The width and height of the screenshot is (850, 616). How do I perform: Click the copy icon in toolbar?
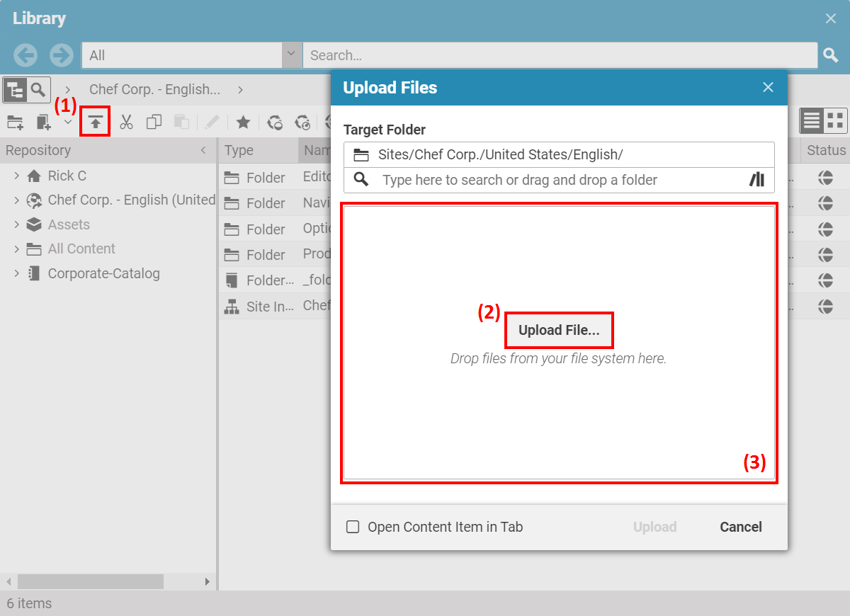[x=154, y=122]
